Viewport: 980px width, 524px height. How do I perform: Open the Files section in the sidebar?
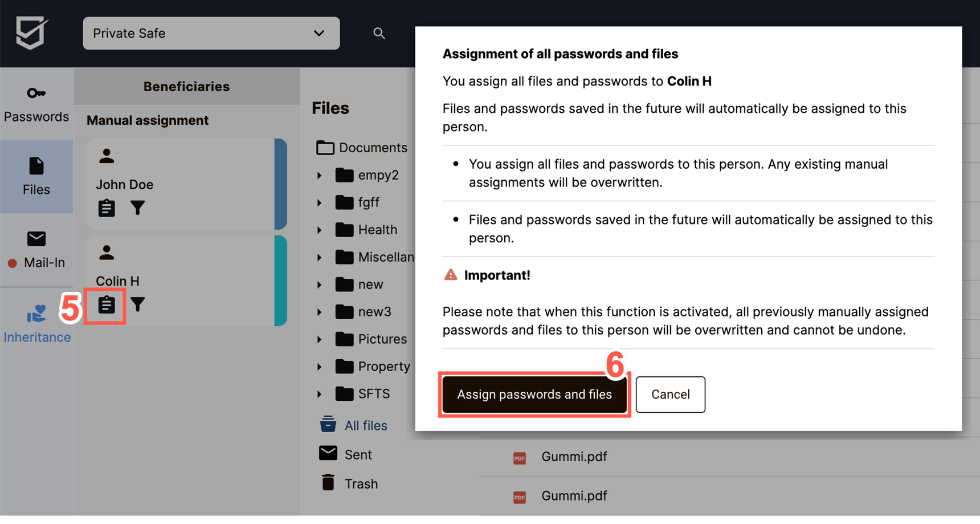click(x=36, y=177)
